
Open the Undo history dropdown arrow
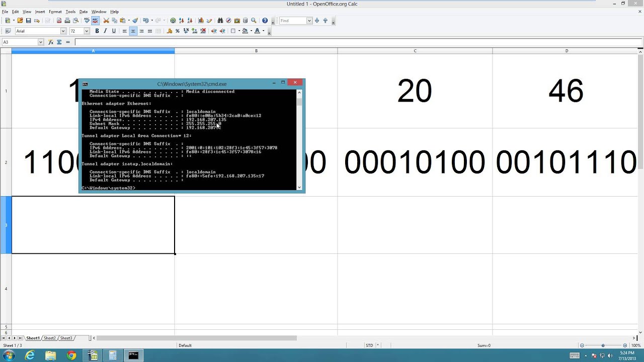pos(152,21)
